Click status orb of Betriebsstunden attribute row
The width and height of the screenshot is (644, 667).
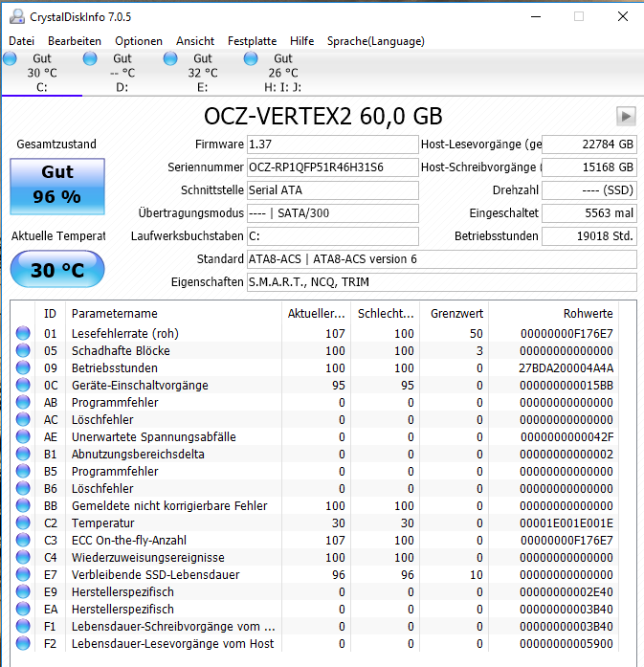coord(23,367)
